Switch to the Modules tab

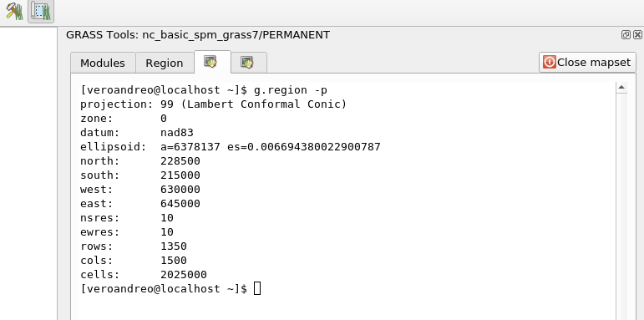[x=103, y=63]
